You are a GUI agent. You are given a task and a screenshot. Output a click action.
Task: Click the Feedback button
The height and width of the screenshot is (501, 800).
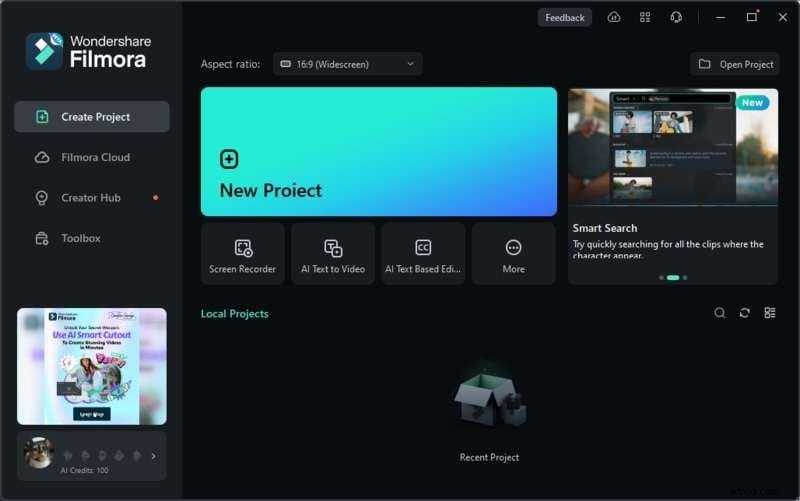[565, 17]
